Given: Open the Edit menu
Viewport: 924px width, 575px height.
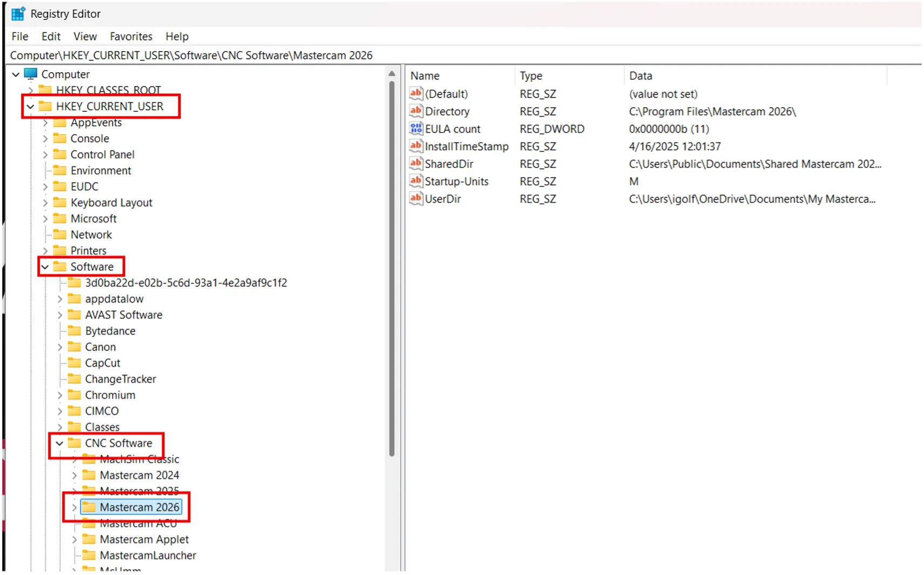Looking at the screenshot, I should coord(51,36).
